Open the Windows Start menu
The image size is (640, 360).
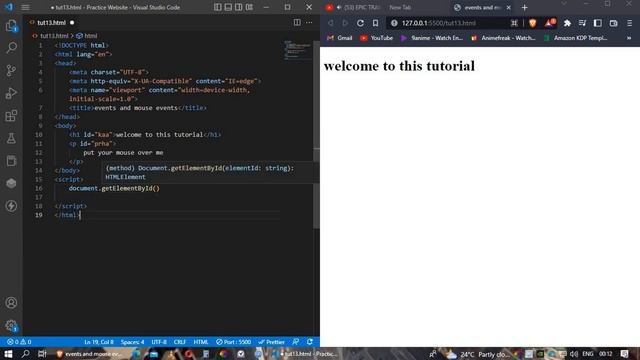[8, 354]
